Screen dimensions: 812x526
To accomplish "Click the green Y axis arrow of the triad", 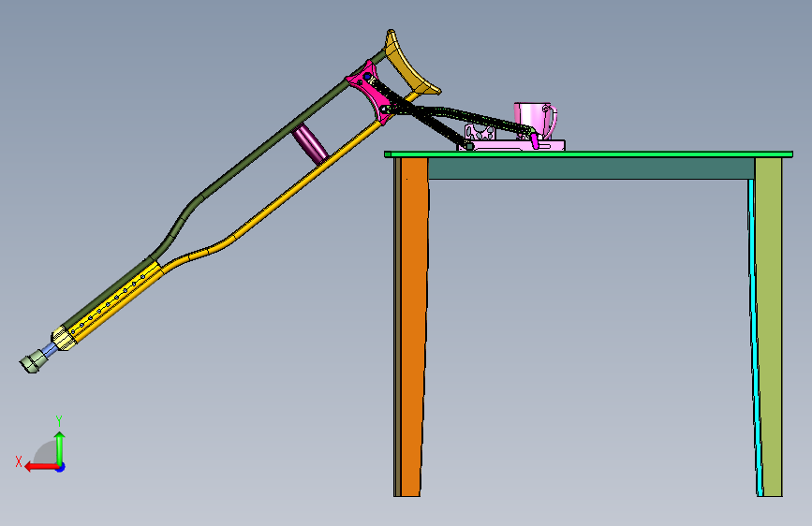I will 60,446.
